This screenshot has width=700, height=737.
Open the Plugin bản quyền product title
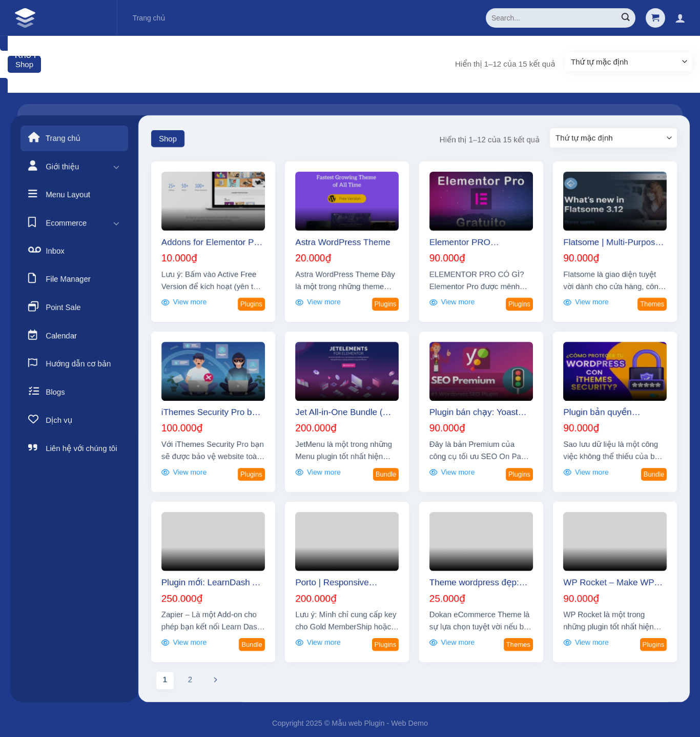click(602, 413)
